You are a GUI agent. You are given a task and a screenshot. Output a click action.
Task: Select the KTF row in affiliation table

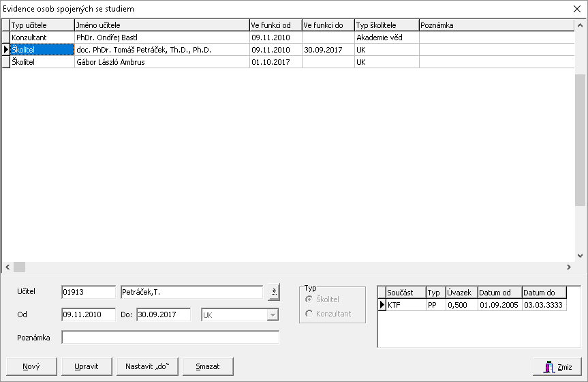pyautogui.click(x=405, y=305)
